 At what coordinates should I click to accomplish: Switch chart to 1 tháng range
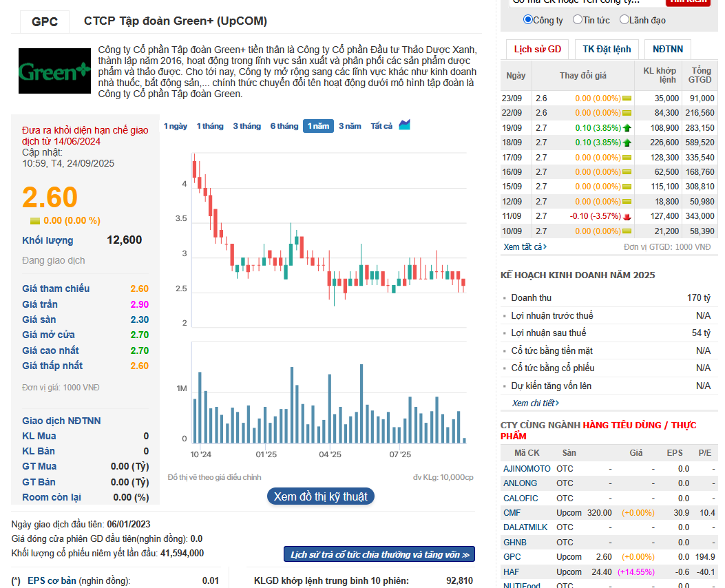point(210,126)
